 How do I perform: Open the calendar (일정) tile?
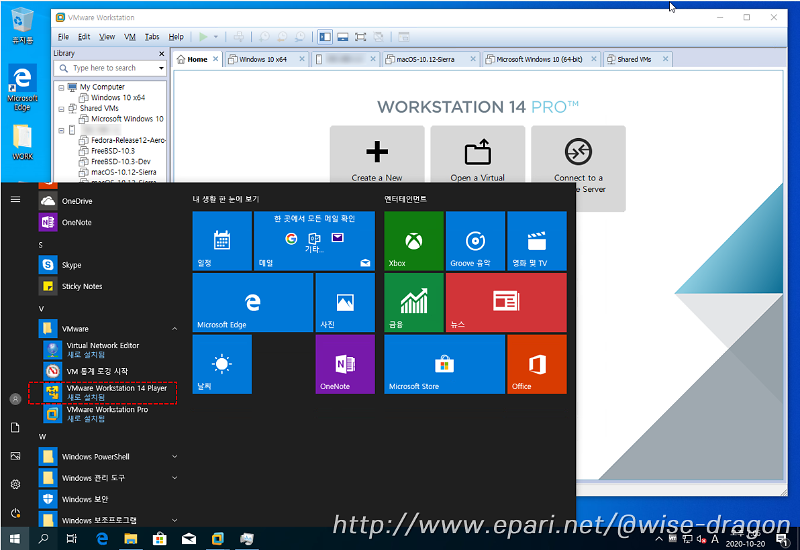pyautogui.click(x=222, y=241)
